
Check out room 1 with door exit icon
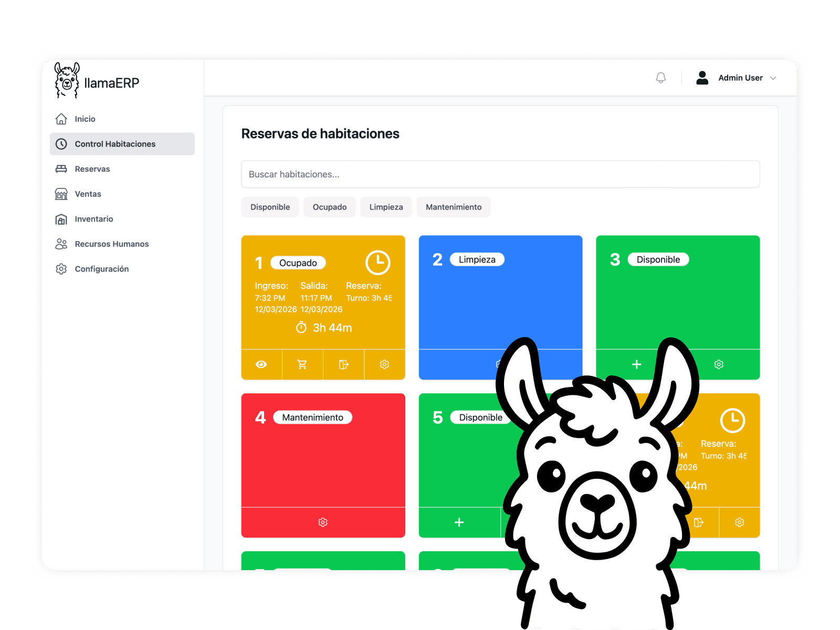coord(343,364)
